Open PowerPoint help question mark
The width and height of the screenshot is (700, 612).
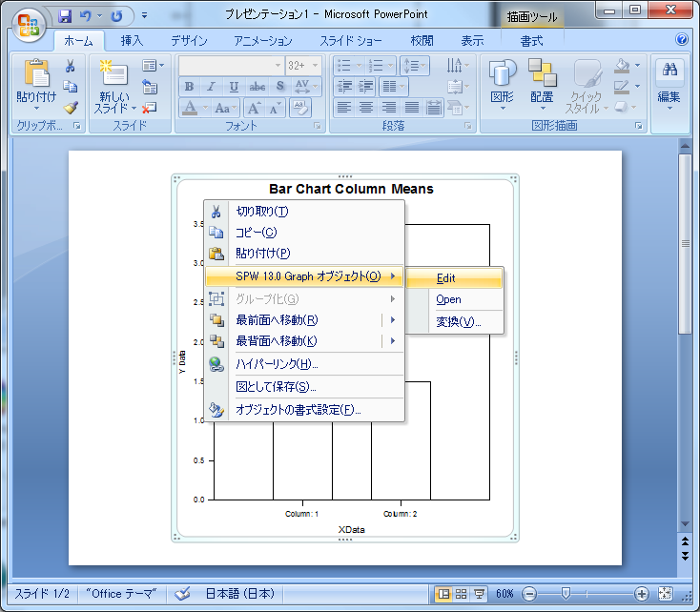(682, 40)
